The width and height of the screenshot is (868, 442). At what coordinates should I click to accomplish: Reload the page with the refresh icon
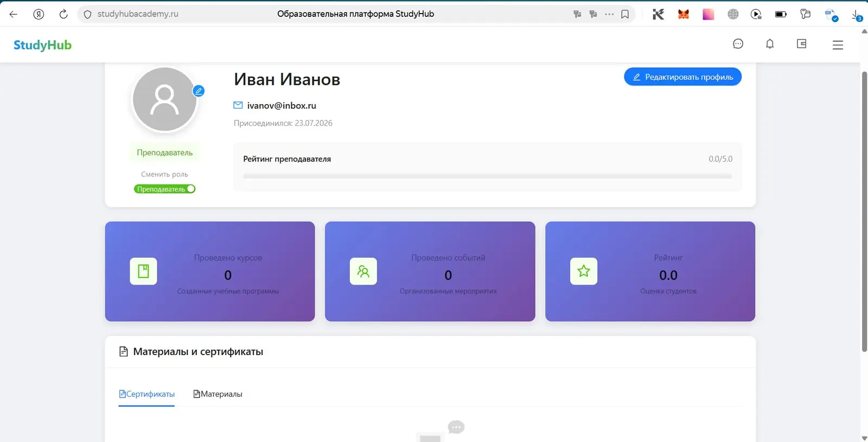click(x=63, y=14)
